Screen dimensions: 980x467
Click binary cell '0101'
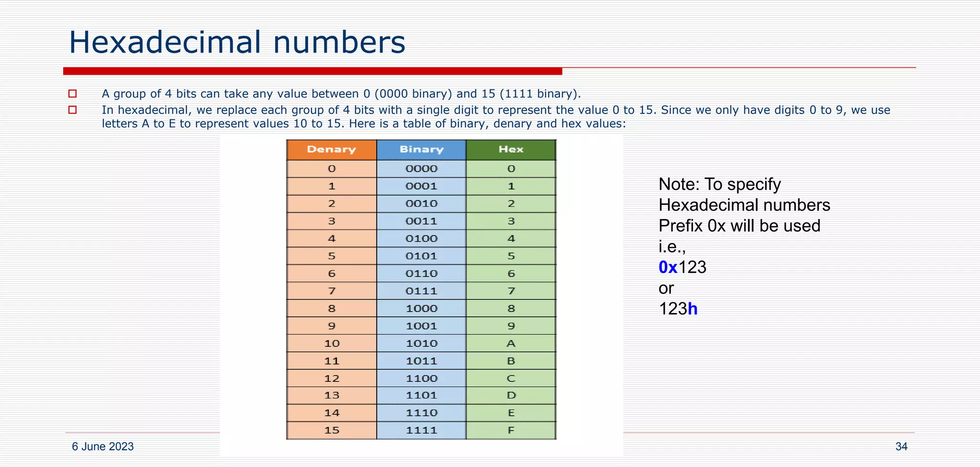pyautogui.click(x=422, y=256)
